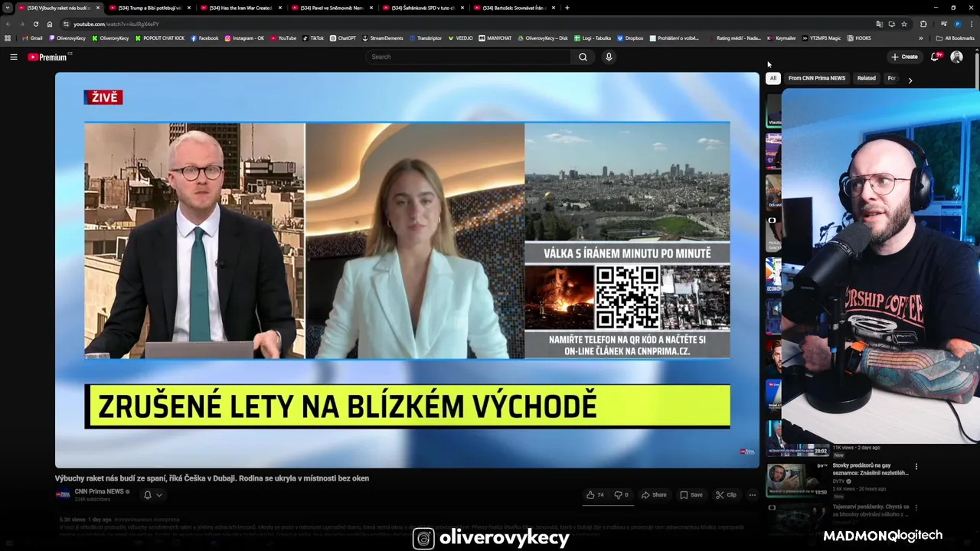The image size is (980, 551).
Task: Open the StreamElements bookmark
Action: [383, 37]
